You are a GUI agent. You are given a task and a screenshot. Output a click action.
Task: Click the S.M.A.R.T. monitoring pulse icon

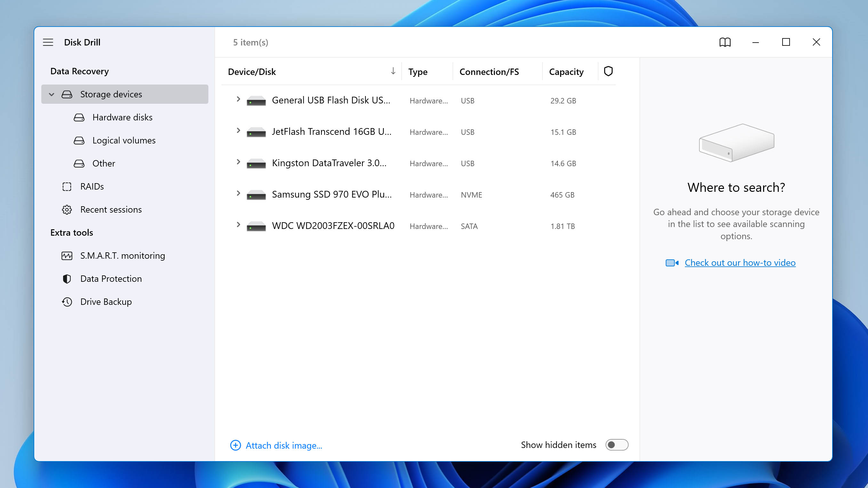tap(67, 256)
